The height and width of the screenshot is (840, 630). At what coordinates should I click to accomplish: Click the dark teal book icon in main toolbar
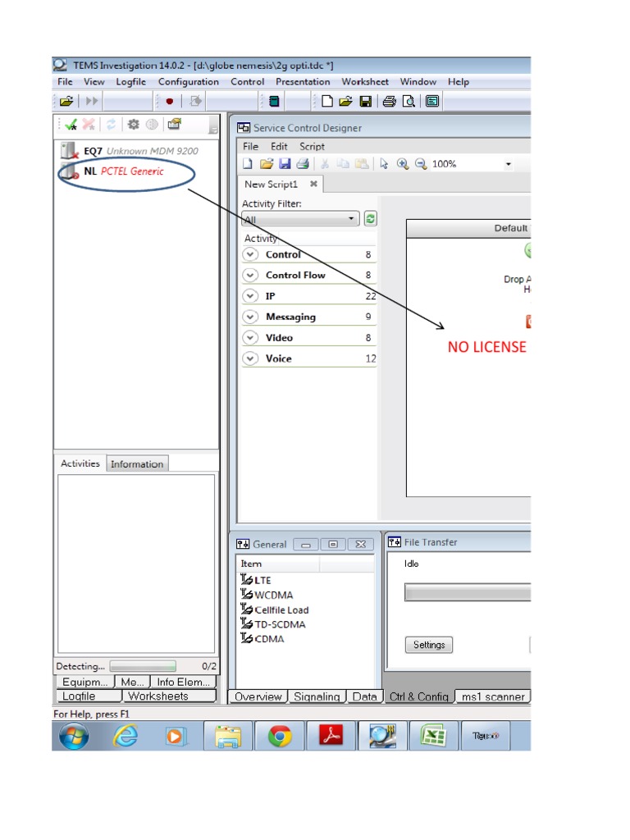click(274, 101)
